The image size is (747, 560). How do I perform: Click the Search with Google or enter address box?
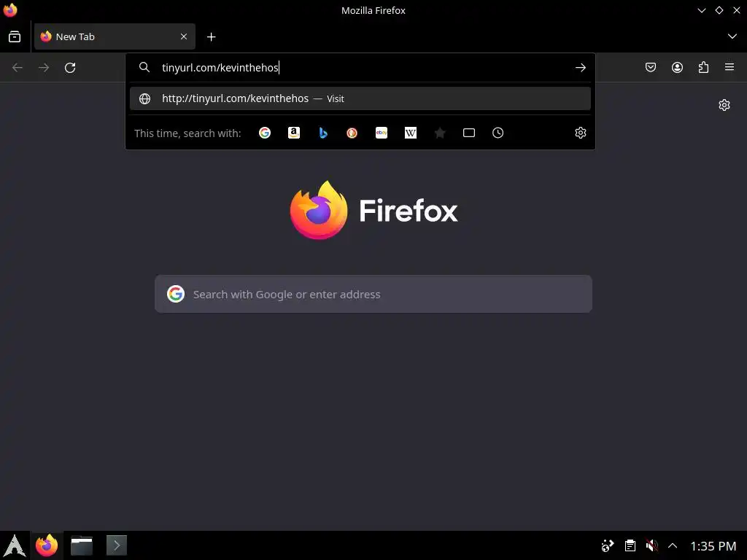(373, 295)
